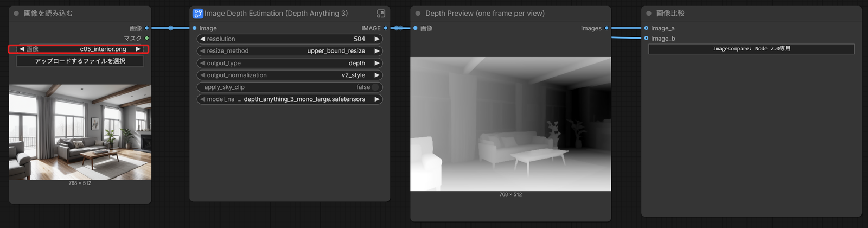The height and width of the screenshot is (228, 868).
Task: Decrease the resolution value
Action: pyautogui.click(x=202, y=39)
